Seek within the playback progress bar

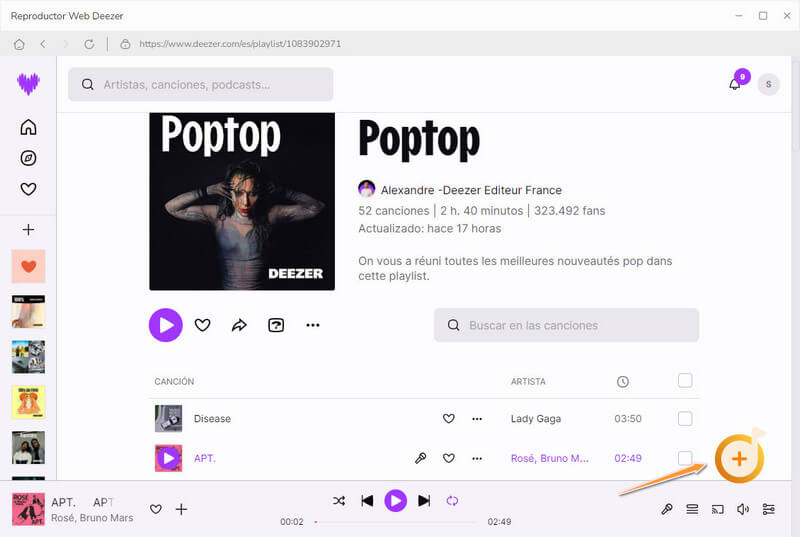(x=396, y=522)
